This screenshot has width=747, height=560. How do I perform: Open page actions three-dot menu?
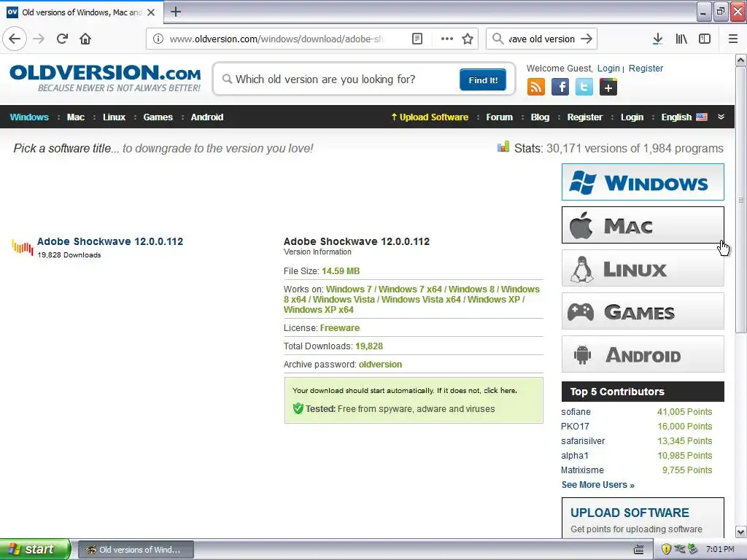pos(447,39)
